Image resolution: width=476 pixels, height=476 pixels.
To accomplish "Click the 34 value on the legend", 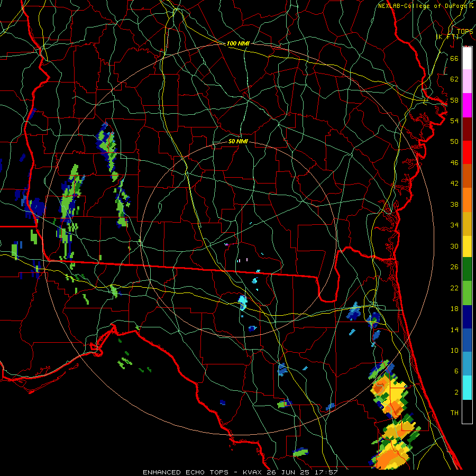I will (454, 225).
